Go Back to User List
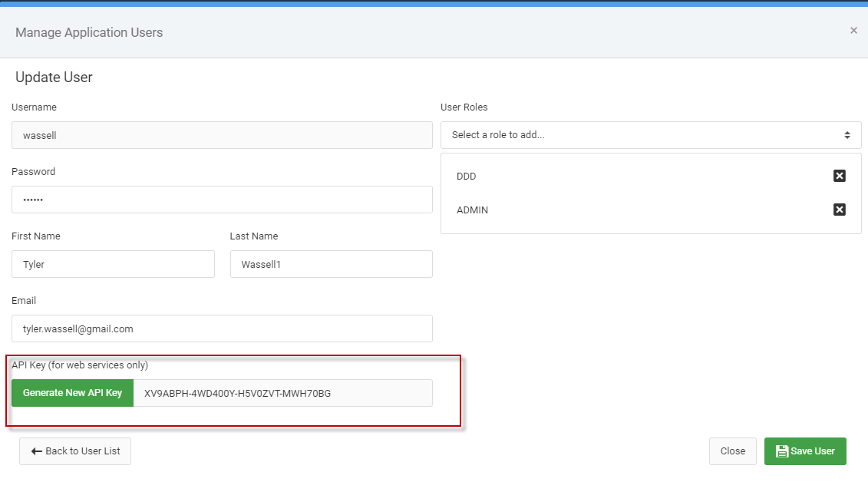The height and width of the screenshot is (482, 868). (x=75, y=451)
